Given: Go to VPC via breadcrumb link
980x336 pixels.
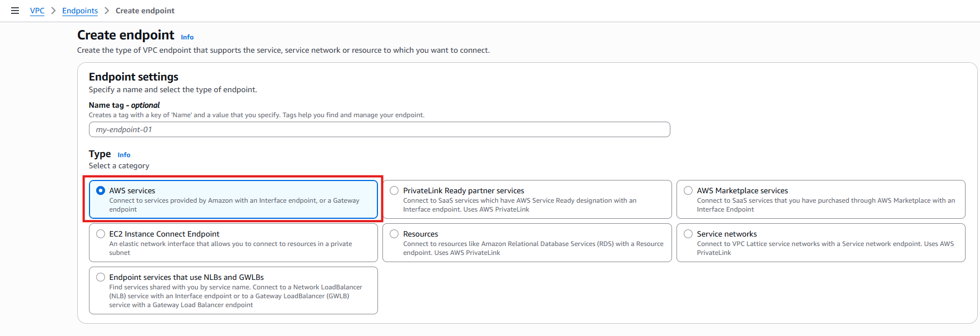Looking at the screenshot, I should pyautogui.click(x=37, y=11).
